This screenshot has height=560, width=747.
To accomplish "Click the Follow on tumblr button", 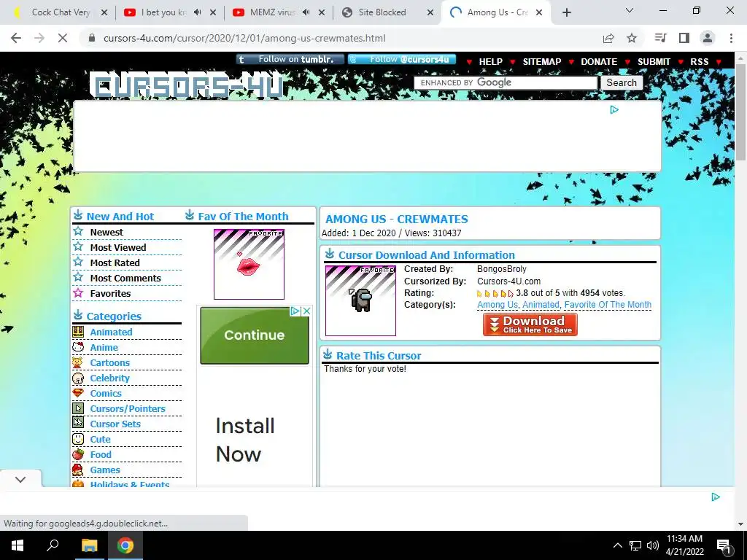I will click(290, 60).
